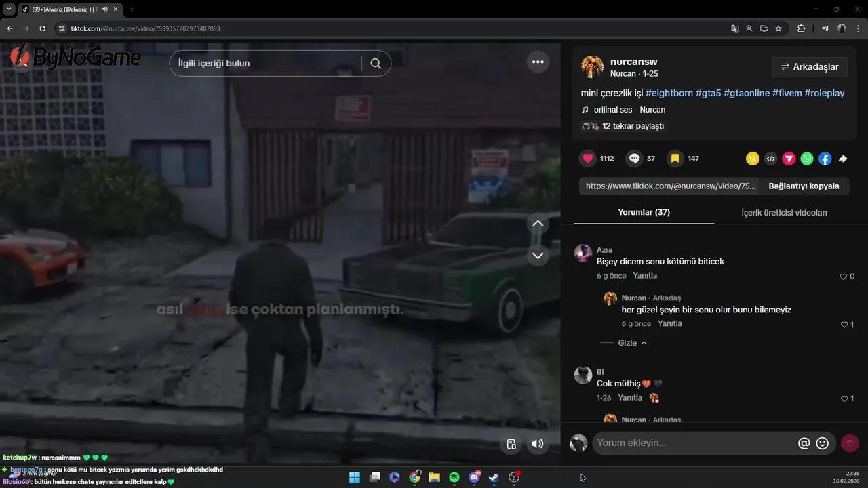Open B!'s profile avatar
This screenshot has width=868, height=488.
pyautogui.click(x=583, y=375)
